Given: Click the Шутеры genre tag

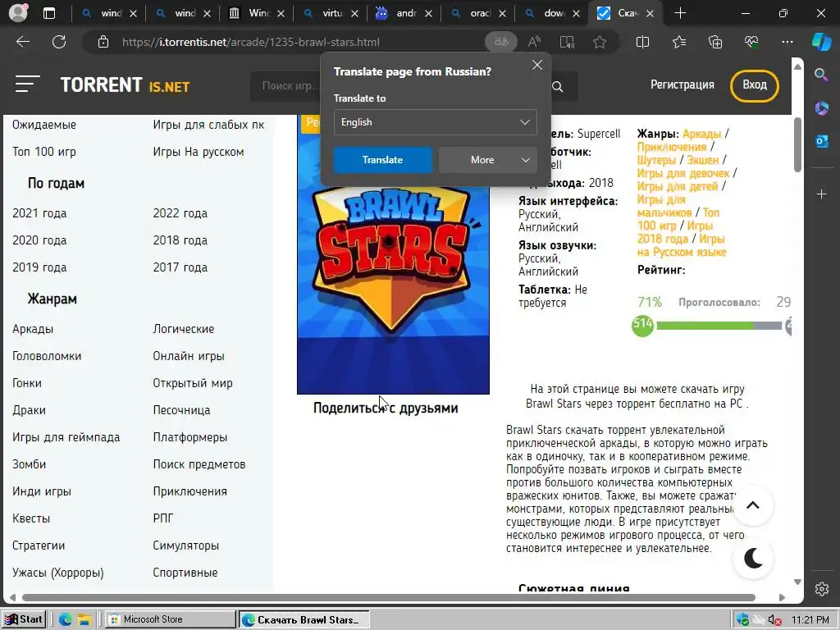Looking at the screenshot, I should (x=656, y=160).
